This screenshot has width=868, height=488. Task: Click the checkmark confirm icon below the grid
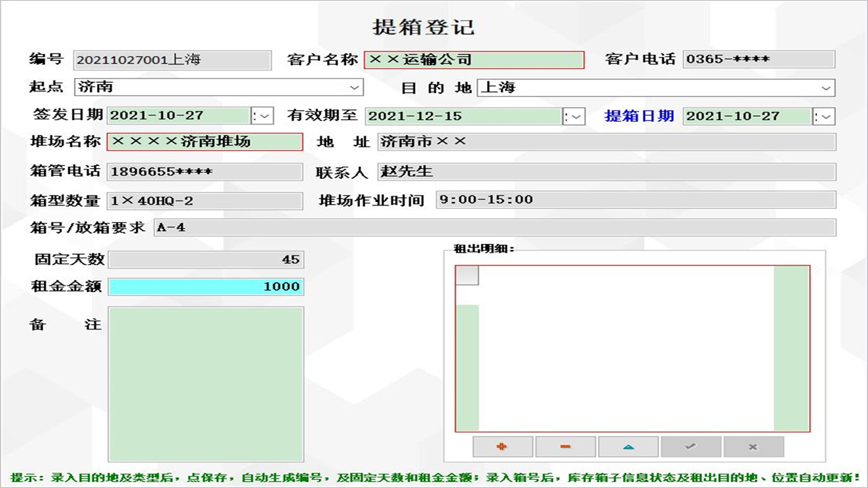point(690,447)
